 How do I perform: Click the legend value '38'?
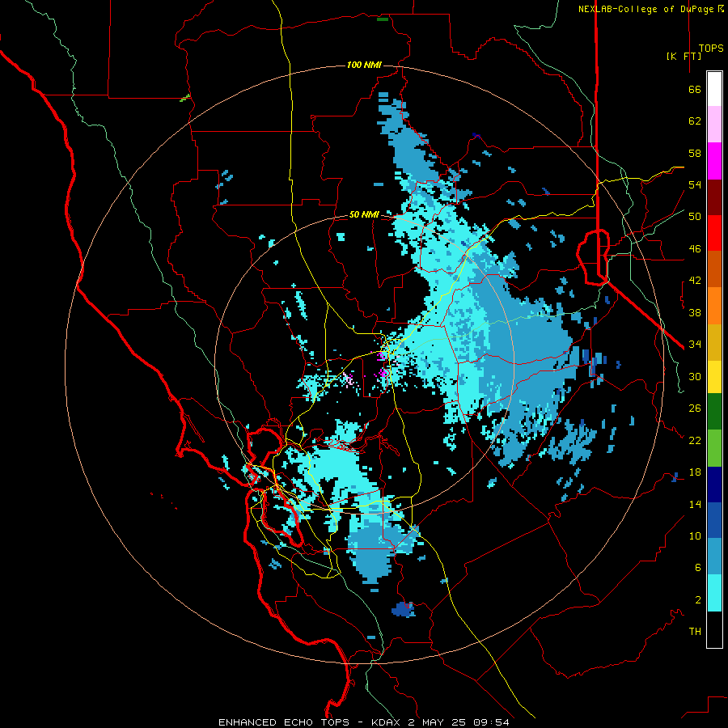tap(695, 312)
